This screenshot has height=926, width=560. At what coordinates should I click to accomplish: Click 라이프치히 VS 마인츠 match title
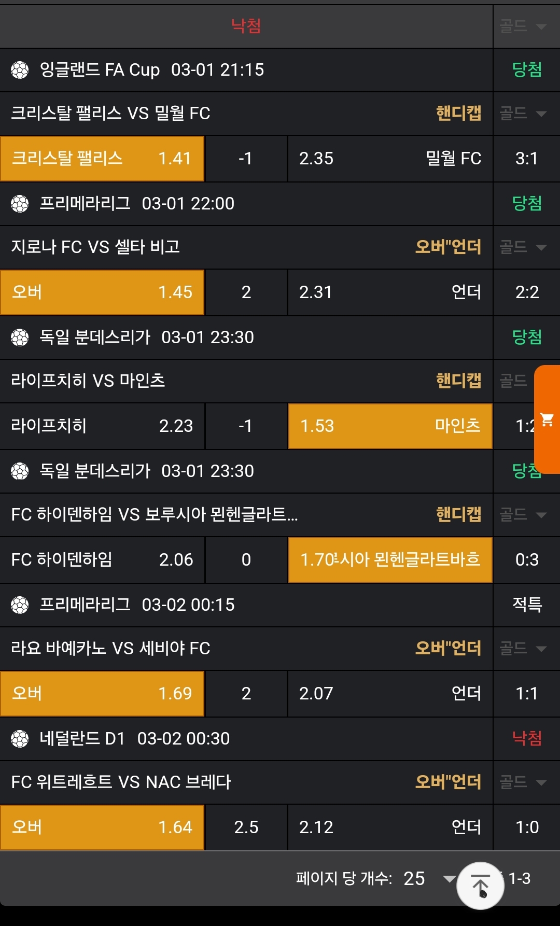(88, 381)
